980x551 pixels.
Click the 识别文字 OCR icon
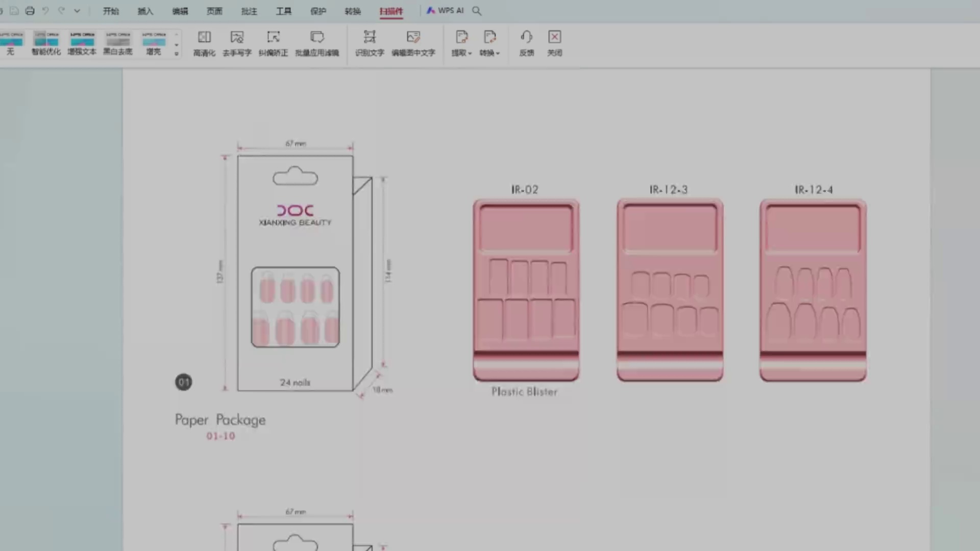(370, 37)
